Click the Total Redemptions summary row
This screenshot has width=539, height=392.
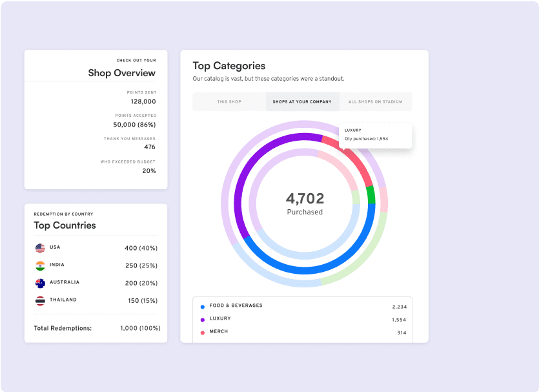point(96,328)
